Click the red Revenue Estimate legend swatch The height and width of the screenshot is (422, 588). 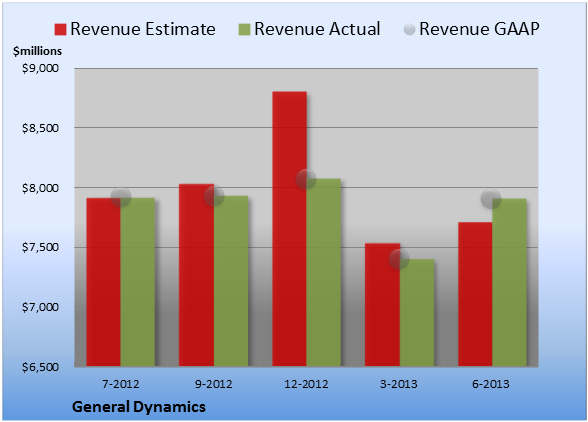pyautogui.click(x=60, y=29)
